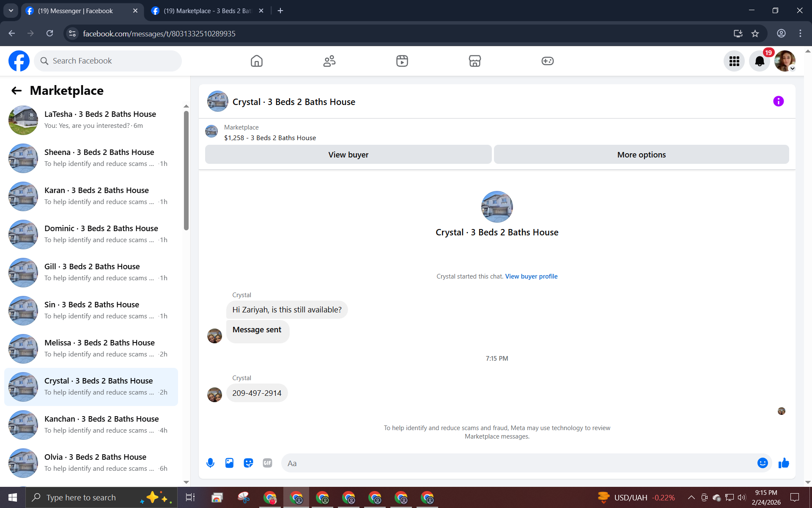Open the View buyer profile link
Image resolution: width=812 pixels, height=508 pixels.
click(x=531, y=276)
